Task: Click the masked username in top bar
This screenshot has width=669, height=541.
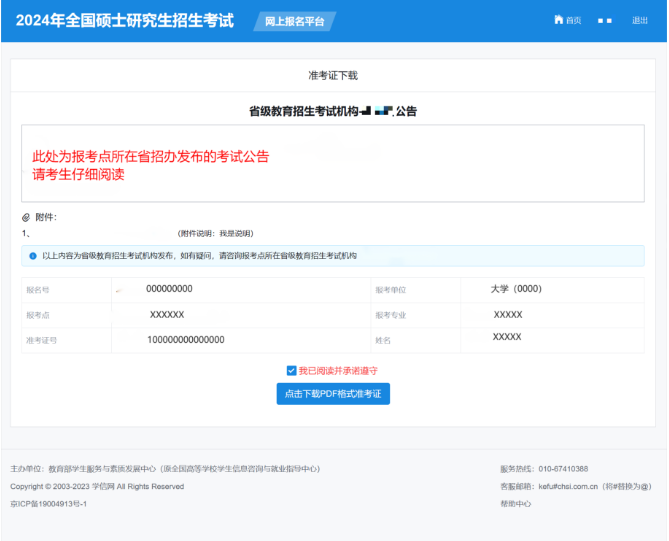Action: click(604, 20)
